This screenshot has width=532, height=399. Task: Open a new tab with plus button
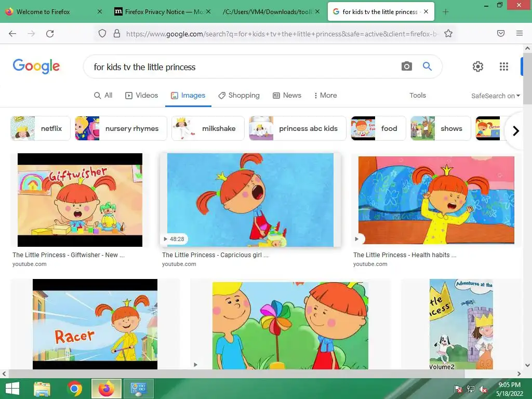(x=445, y=12)
